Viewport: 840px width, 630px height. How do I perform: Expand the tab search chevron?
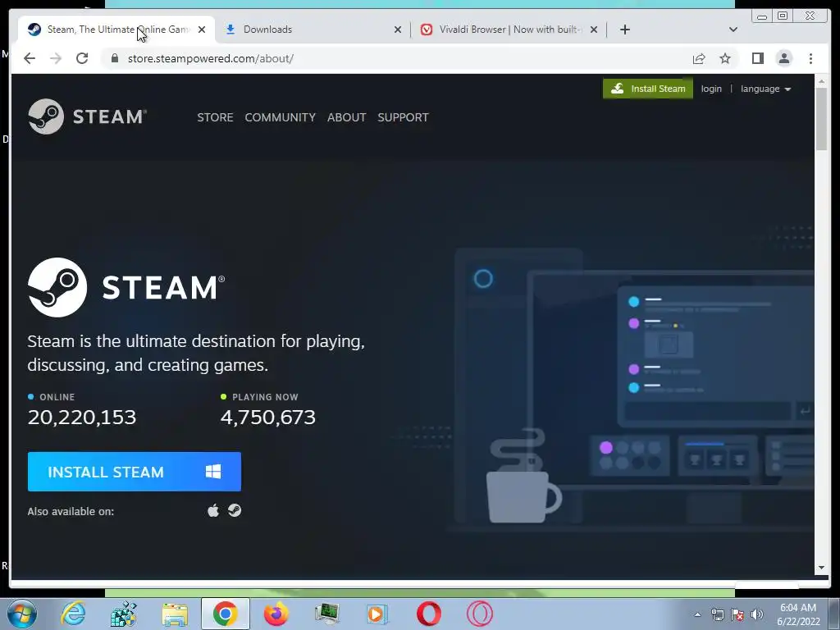(x=733, y=30)
